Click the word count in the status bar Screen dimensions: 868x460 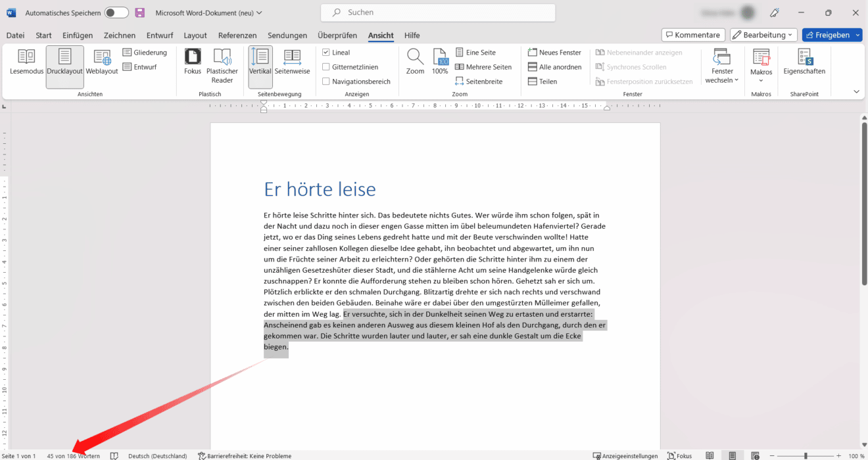[74, 455]
